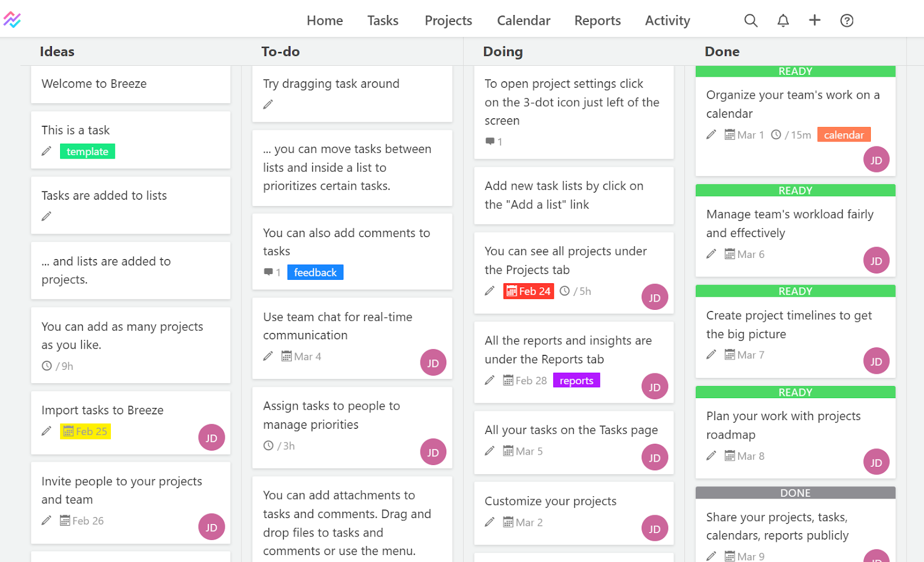Click pencil icon on 'This is a task'
Image resolution: width=924 pixels, height=562 pixels.
coord(47,151)
